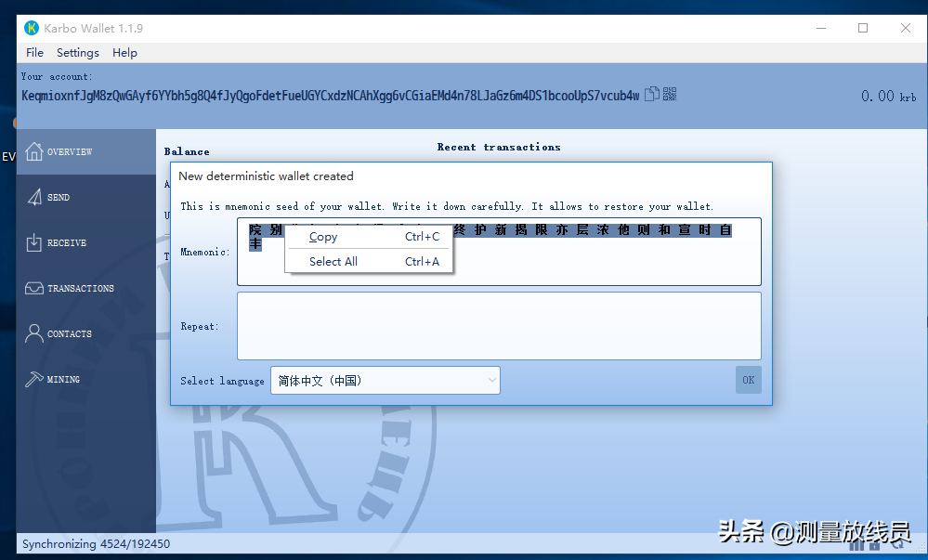
Task: Click the Send paper plane icon
Action: 34,197
